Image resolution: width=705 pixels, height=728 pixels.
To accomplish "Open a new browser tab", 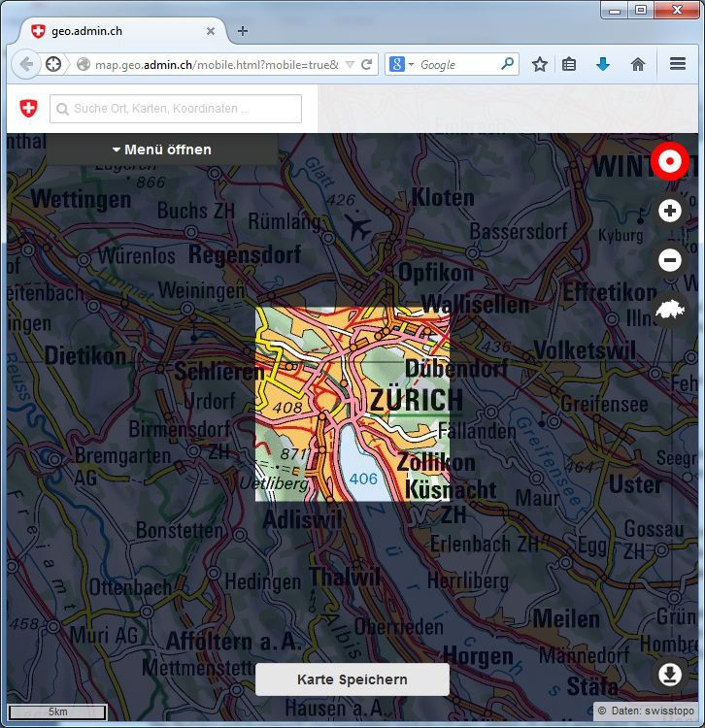I will coord(243,30).
